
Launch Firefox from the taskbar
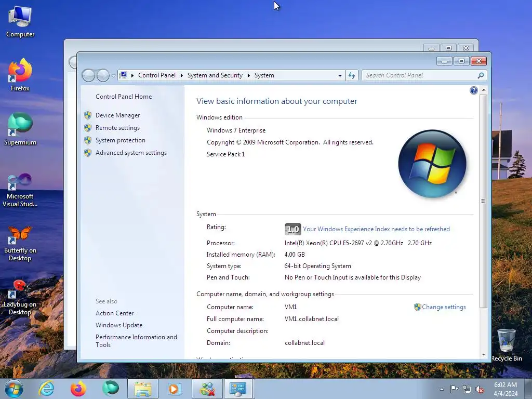tap(78, 389)
